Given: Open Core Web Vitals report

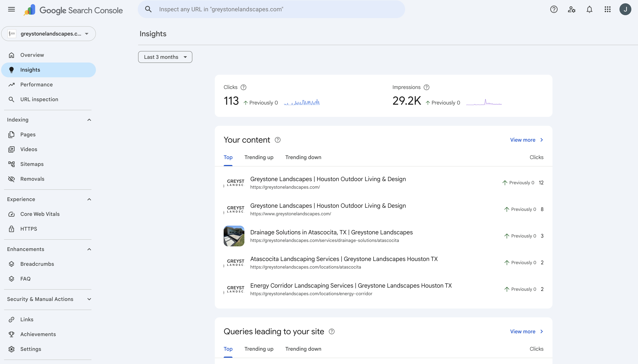Looking at the screenshot, I should [x=49, y=214].
